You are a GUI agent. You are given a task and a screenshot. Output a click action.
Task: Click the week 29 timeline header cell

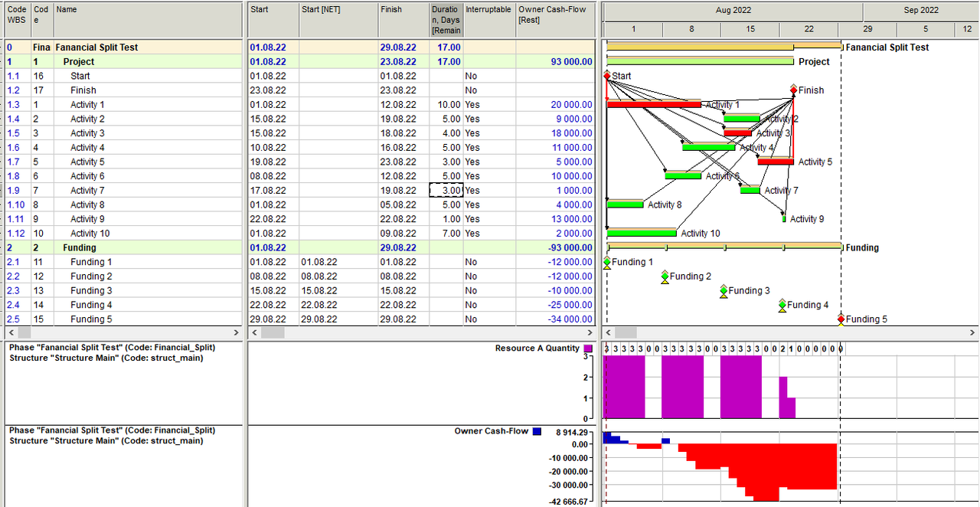[867, 29]
